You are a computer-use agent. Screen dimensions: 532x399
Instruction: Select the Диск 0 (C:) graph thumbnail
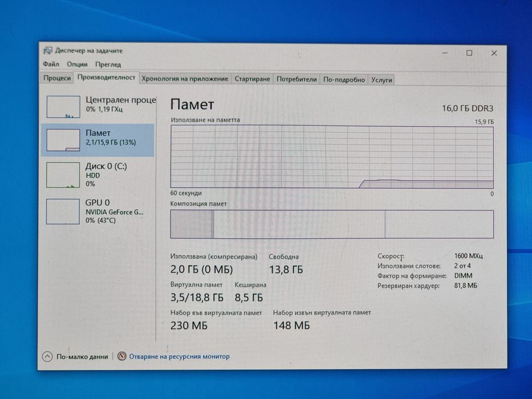point(63,175)
